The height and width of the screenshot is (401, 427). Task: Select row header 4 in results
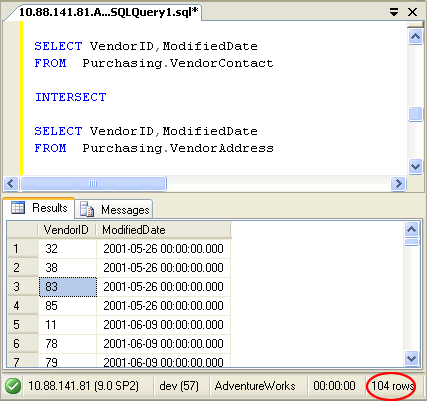[23, 306]
